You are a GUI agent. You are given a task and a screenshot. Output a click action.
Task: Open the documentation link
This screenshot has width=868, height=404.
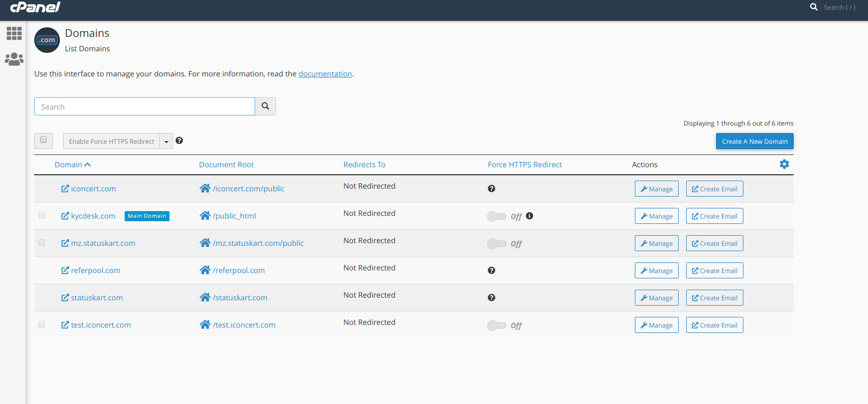click(325, 74)
